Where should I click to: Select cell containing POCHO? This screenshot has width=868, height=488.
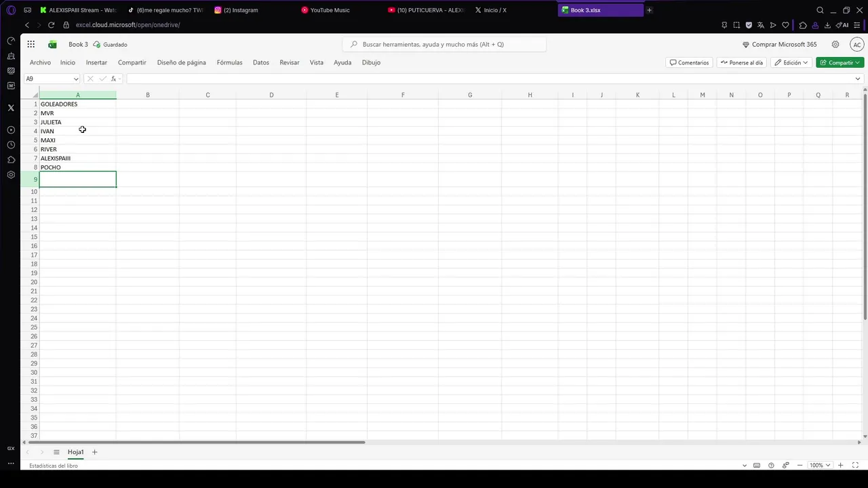pyautogui.click(x=77, y=167)
